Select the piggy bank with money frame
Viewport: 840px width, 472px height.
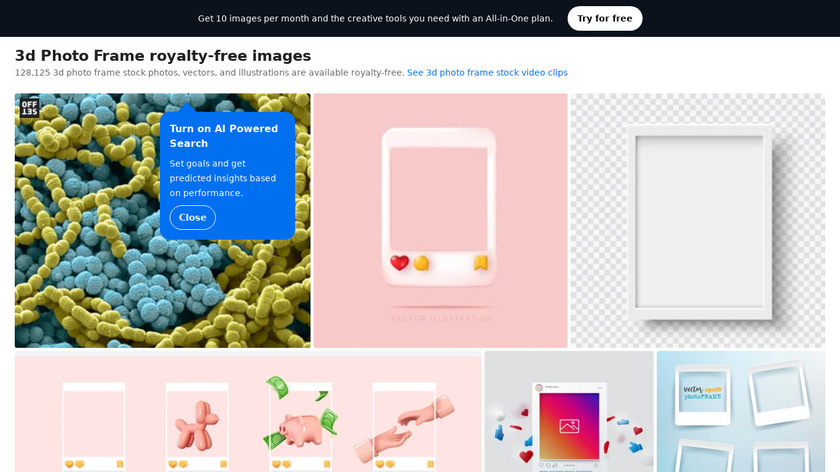tap(301, 425)
